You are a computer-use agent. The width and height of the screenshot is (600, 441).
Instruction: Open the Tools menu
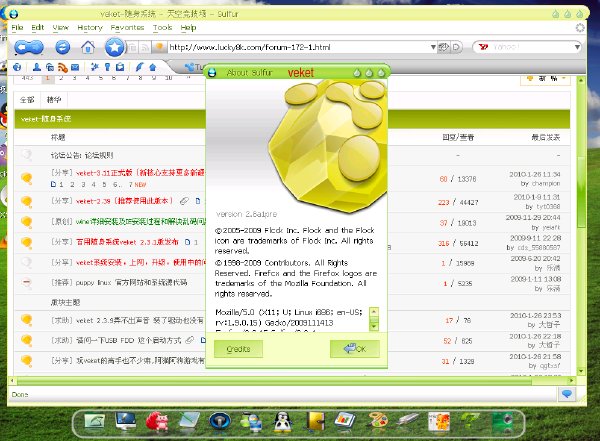click(x=163, y=28)
